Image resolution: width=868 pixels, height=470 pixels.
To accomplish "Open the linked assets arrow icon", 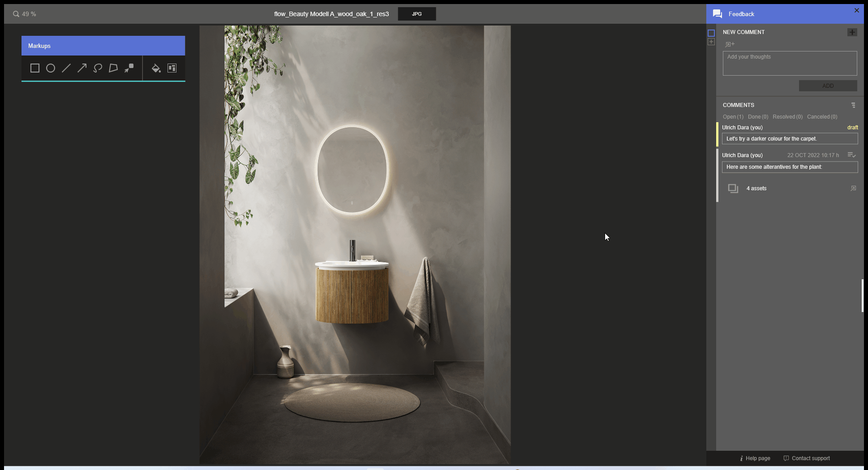I will 853,188.
